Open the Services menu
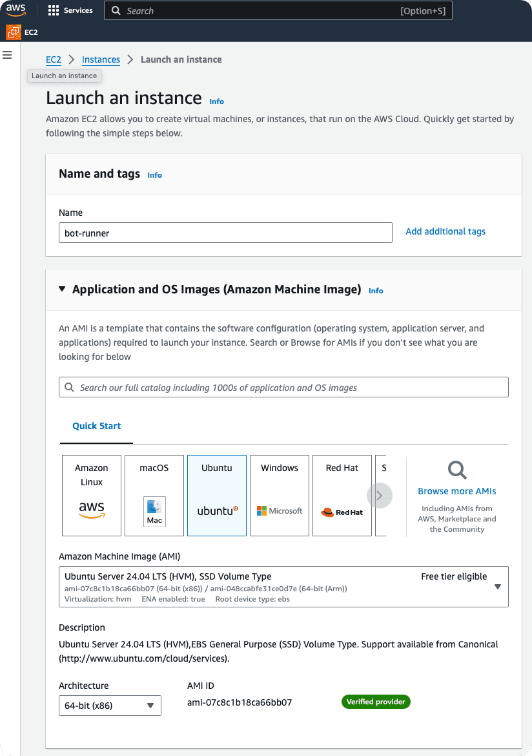The height and width of the screenshot is (756, 532). click(70, 10)
